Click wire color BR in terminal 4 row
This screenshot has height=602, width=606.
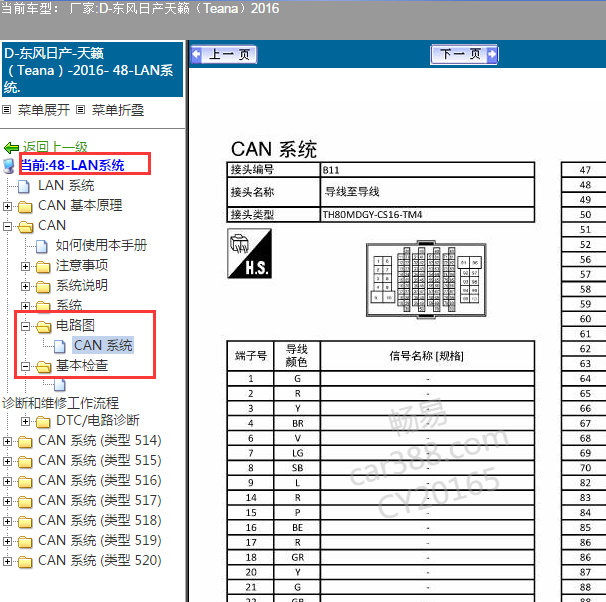(297, 423)
